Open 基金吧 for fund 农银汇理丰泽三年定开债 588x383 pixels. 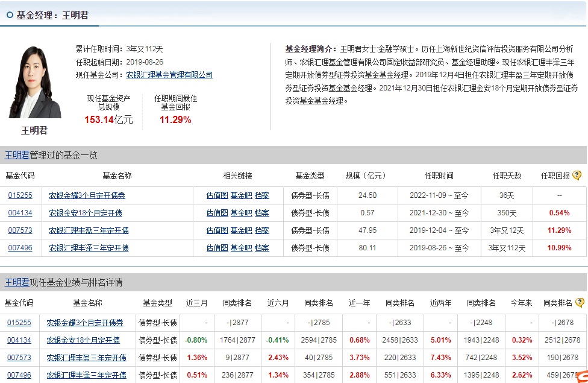(x=241, y=248)
